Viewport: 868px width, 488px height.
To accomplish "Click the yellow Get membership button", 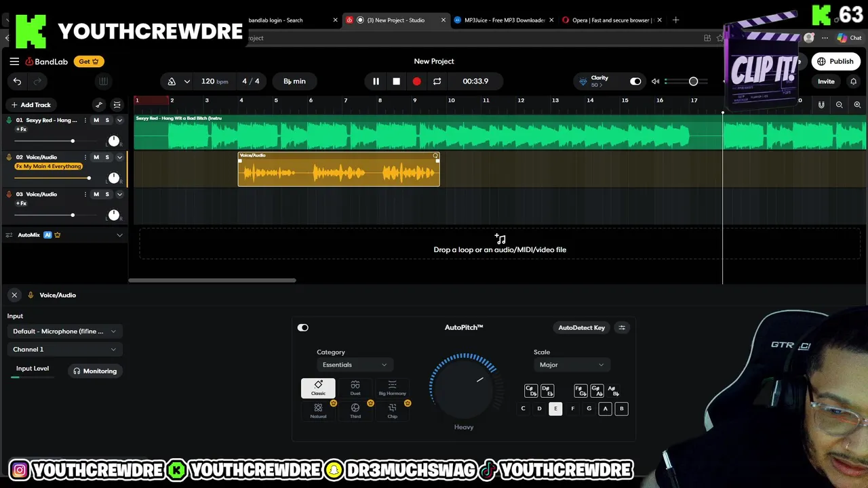I will [89, 62].
